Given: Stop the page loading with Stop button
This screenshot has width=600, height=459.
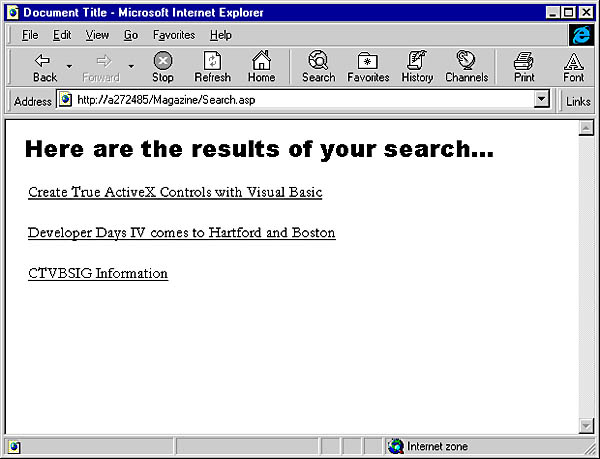Looking at the screenshot, I should [x=163, y=67].
